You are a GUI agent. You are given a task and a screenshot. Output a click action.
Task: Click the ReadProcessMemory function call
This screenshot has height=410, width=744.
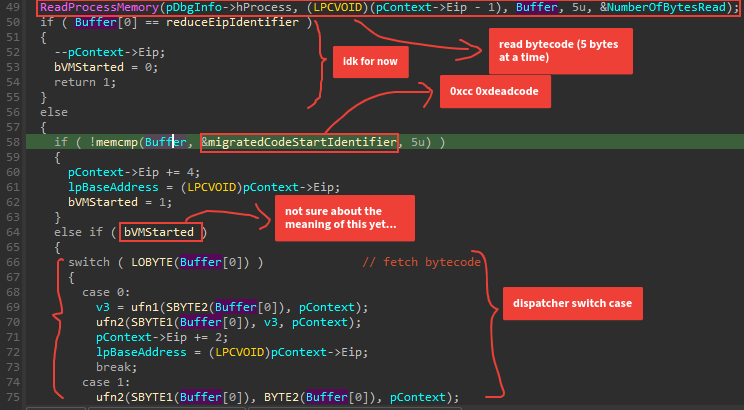click(x=96, y=7)
